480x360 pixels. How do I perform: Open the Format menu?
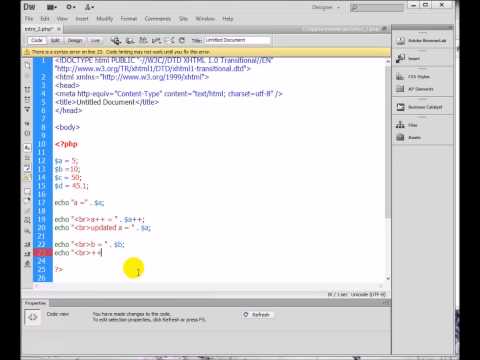point(129,19)
